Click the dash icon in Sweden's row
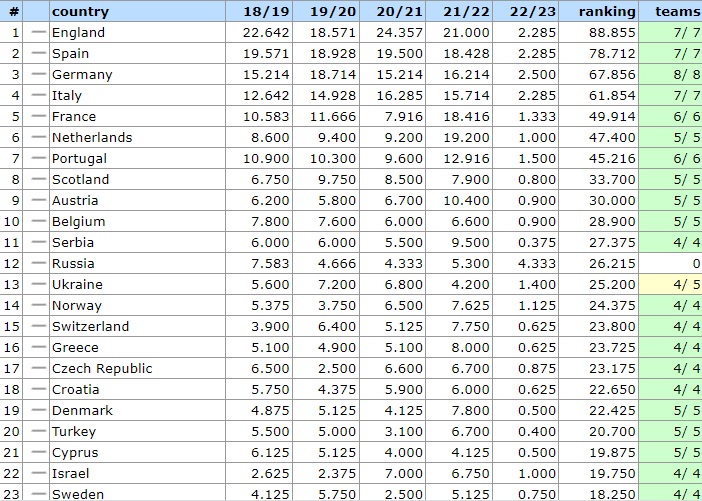 (39, 494)
